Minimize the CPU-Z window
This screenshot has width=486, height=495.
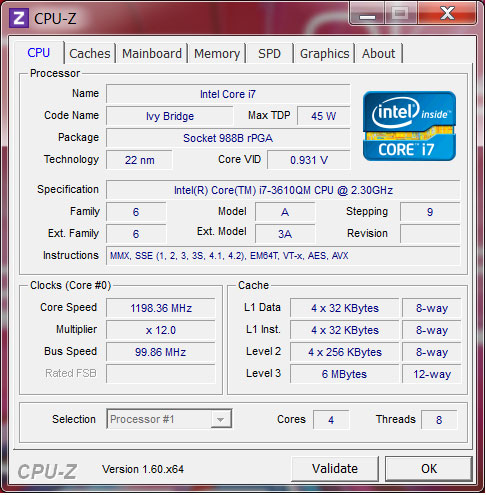[367, 14]
